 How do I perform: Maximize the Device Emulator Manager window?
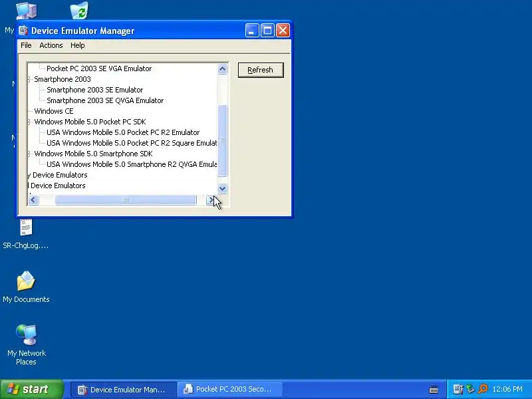(267, 31)
